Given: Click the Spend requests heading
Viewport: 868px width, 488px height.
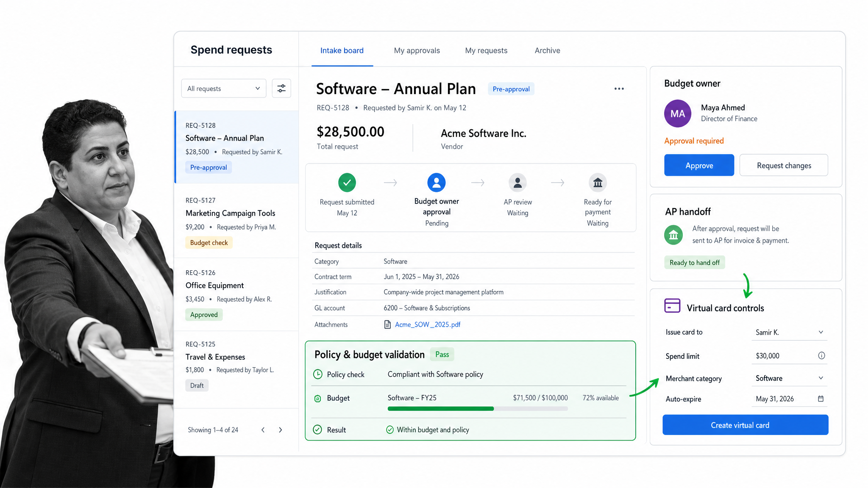Looking at the screenshot, I should pos(231,50).
